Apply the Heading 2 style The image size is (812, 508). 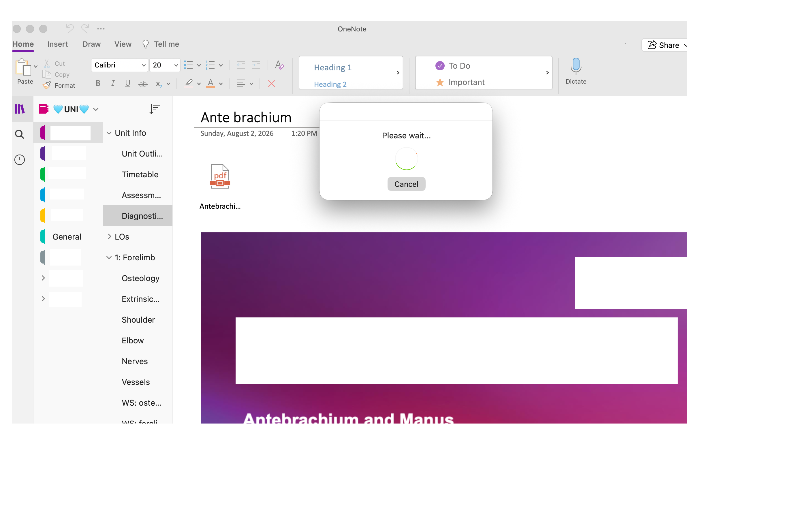330,84
